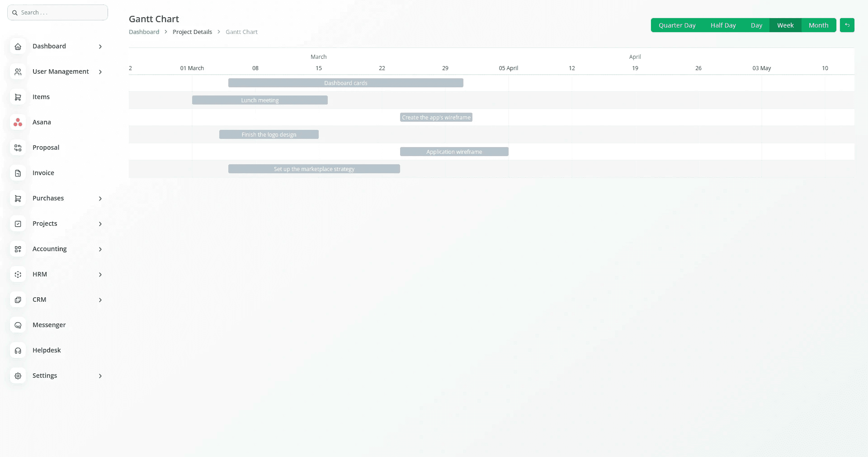
Task: Click the Items cart icon
Action: [x=18, y=97]
